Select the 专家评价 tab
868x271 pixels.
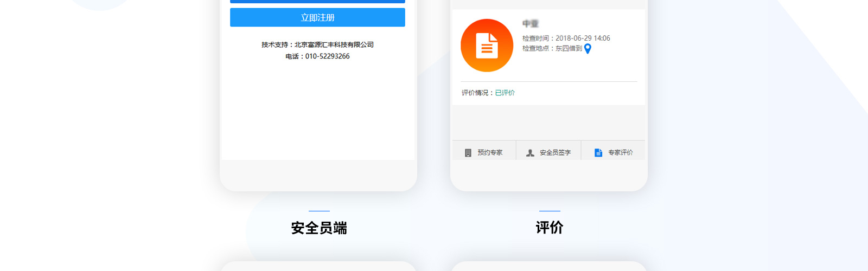(620, 153)
